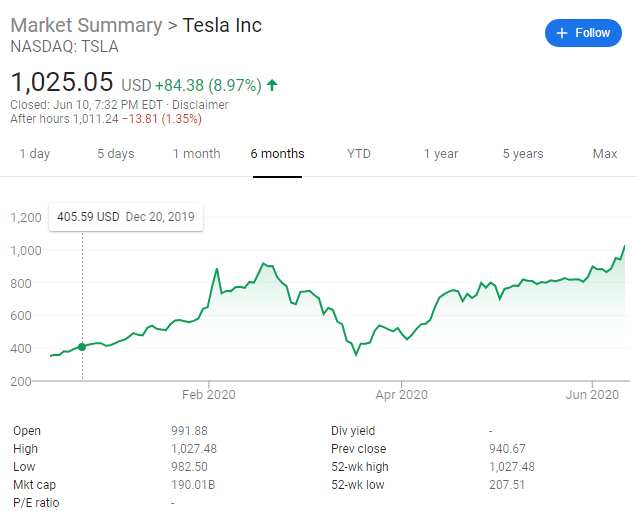The image size is (637, 515).
Task: Click the chart low before Apr 2020
Action: (356, 354)
